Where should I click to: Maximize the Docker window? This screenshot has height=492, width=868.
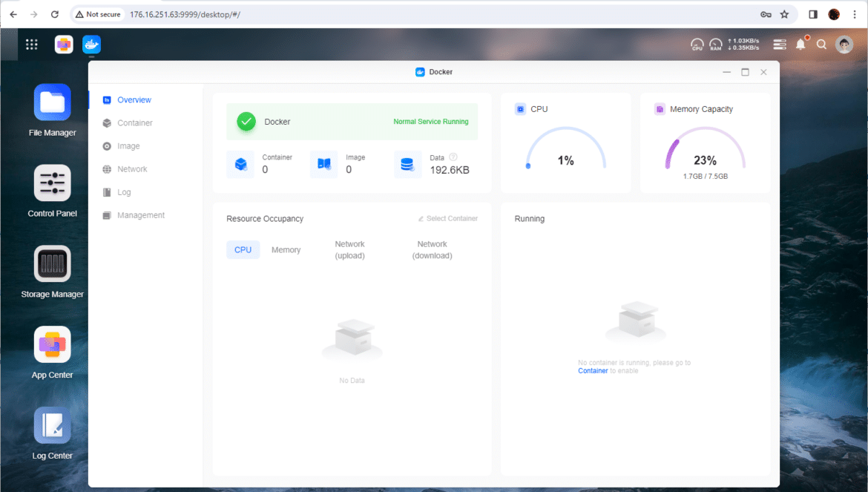[x=745, y=72]
